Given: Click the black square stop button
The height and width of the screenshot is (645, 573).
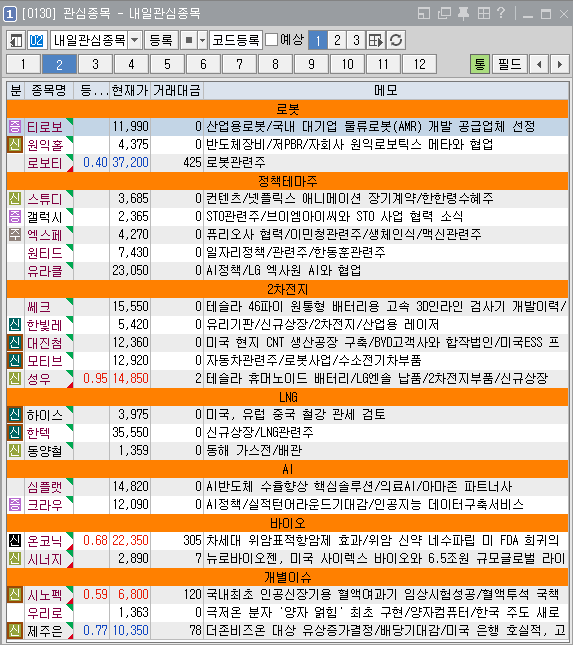Looking at the screenshot, I should [x=189, y=40].
